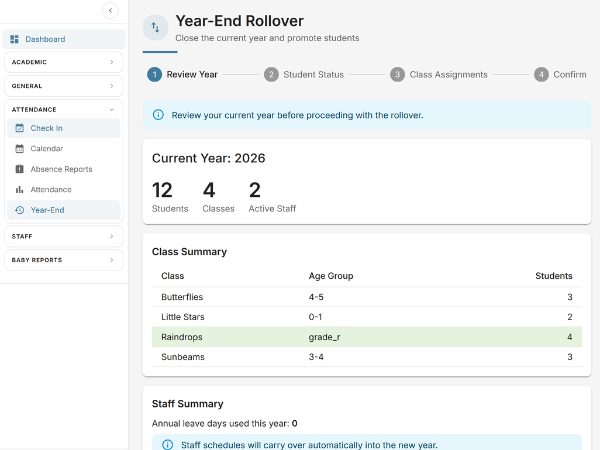Click the Year-End Rollover title
The height and width of the screenshot is (450, 600).
coord(240,21)
